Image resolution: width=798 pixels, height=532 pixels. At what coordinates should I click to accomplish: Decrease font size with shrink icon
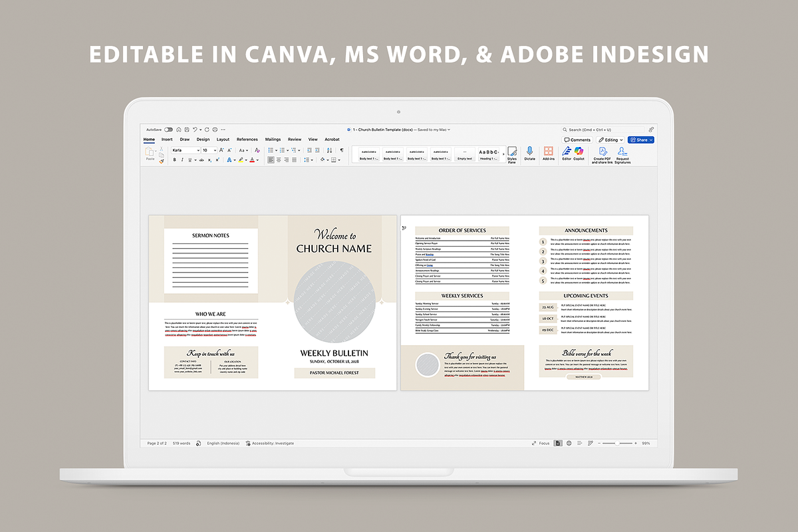(229, 150)
